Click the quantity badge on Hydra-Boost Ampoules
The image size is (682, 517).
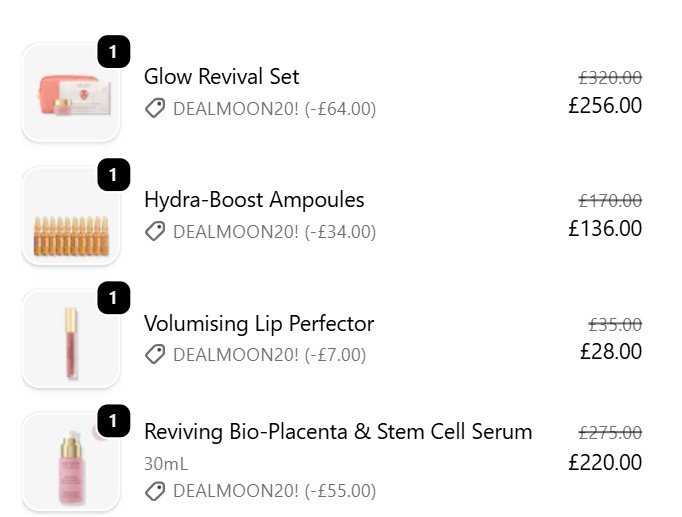(x=114, y=176)
